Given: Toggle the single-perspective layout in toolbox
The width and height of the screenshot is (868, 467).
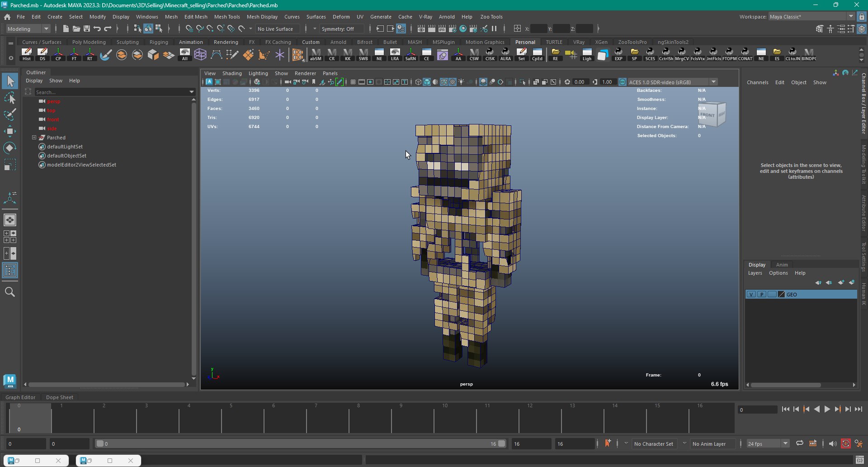Looking at the screenshot, I should [x=10, y=220].
